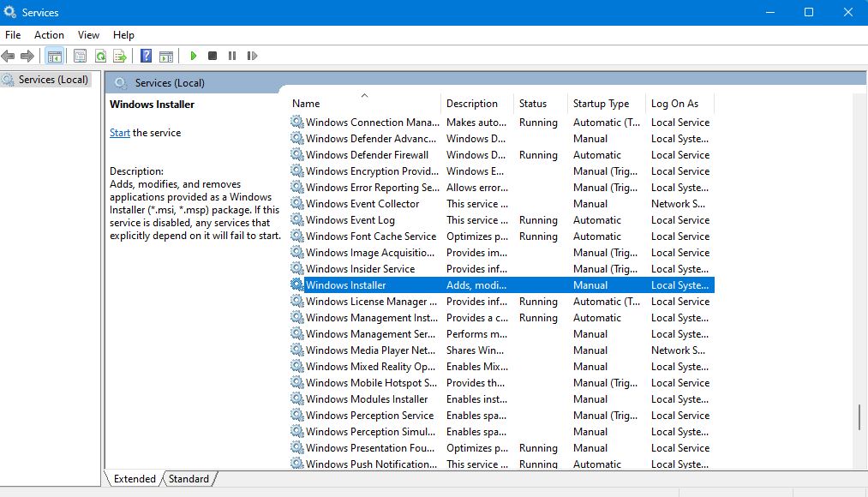Select Windows Mobile Hotspot S... service
Image resolution: width=868 pixels, height=497 pixels.
coord(371,383)
